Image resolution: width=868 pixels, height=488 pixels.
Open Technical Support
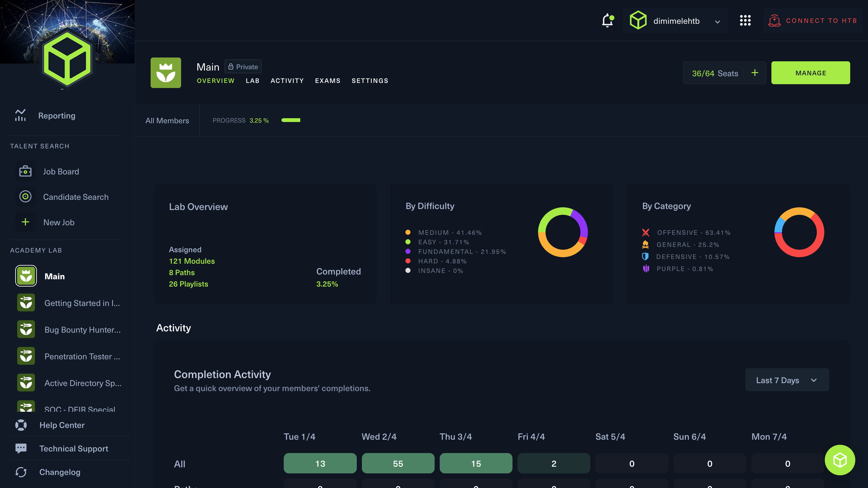point(74,449)
